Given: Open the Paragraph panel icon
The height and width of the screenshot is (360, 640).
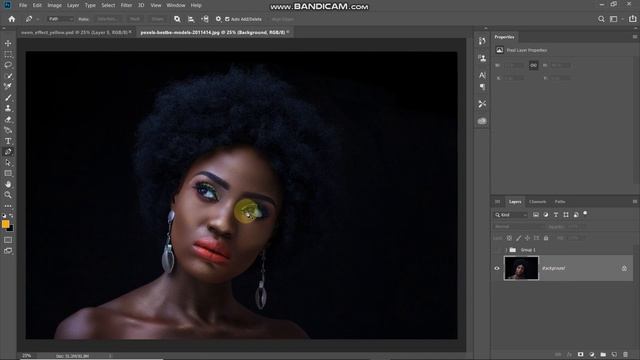Looking at the screenshot, I should pyautogui.click(x=482, y=87).
